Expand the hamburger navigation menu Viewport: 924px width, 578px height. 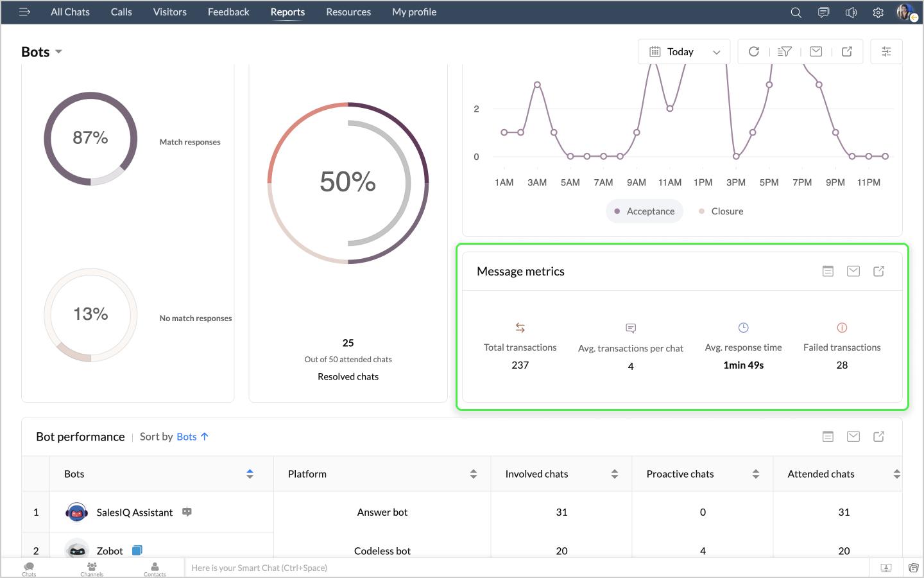point(24,12)
